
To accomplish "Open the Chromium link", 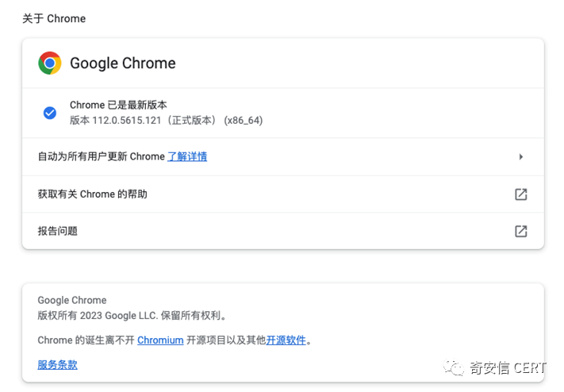I will click(x=160, y=340).
